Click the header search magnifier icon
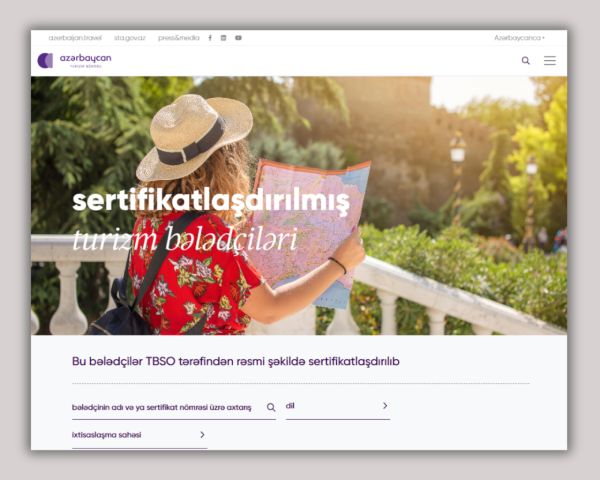Screen dimensions: 600x480 point(526,60)
